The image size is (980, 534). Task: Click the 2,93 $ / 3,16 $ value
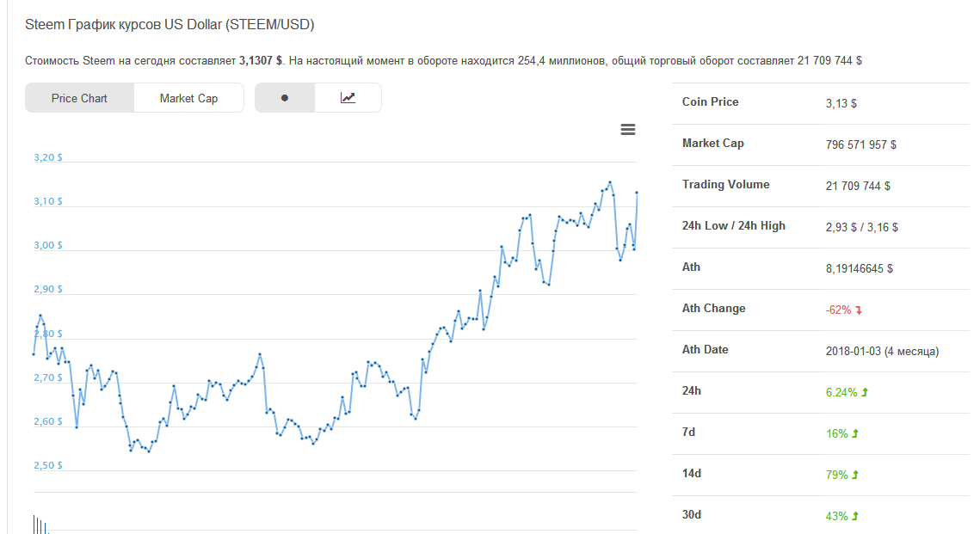coord(861,227)
